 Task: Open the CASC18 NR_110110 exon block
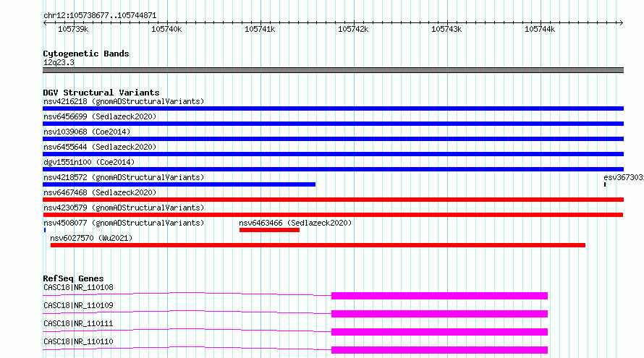439,350
